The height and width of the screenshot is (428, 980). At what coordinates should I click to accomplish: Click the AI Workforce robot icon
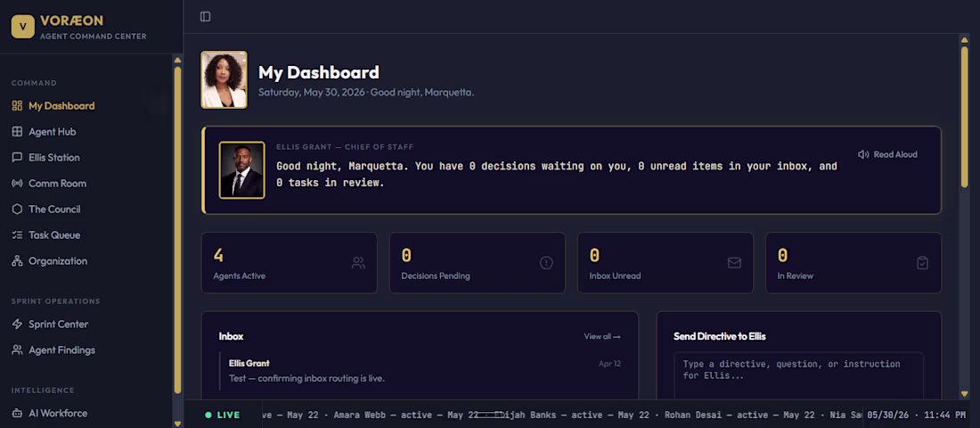[x=18, y=413]
